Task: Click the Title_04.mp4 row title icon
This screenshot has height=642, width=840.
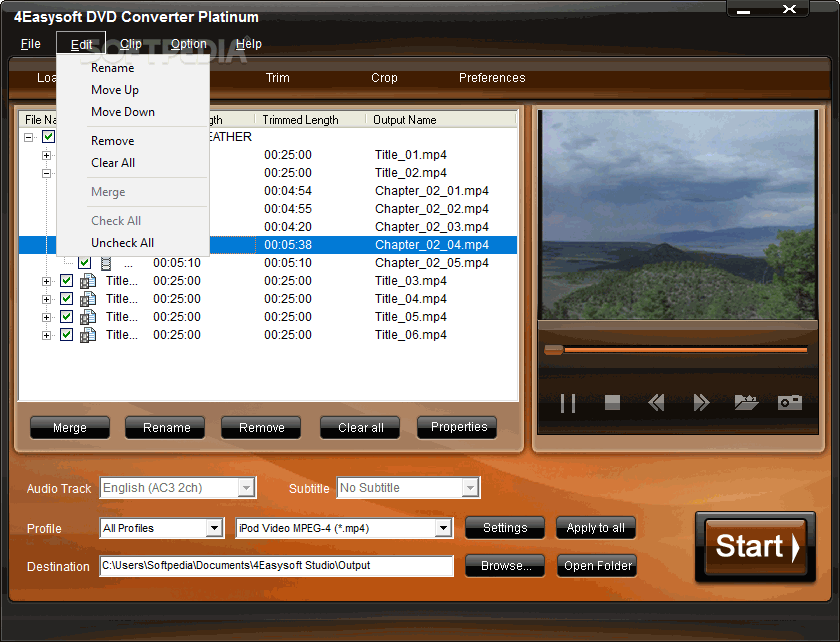Action: (88, 299)
